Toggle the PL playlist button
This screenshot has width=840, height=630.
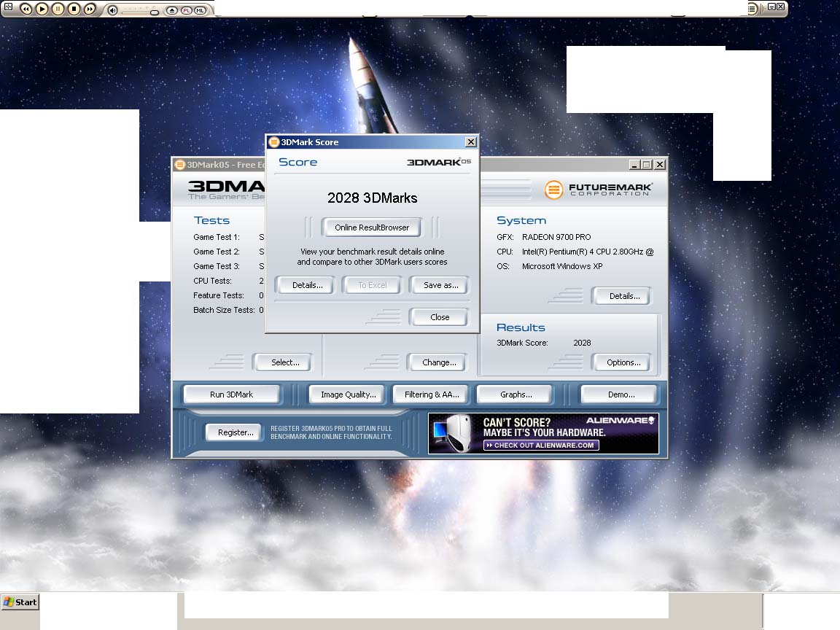pyautogui.click(x=186, y=11)
